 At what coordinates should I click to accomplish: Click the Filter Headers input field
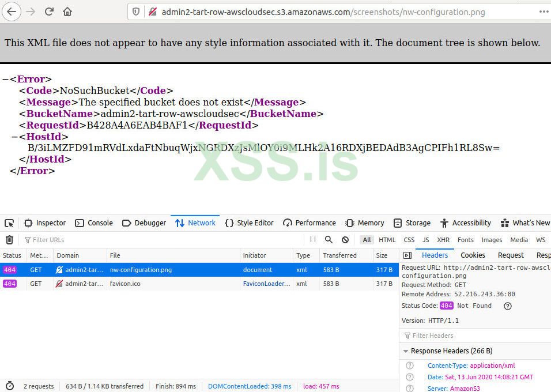point(476,336)
